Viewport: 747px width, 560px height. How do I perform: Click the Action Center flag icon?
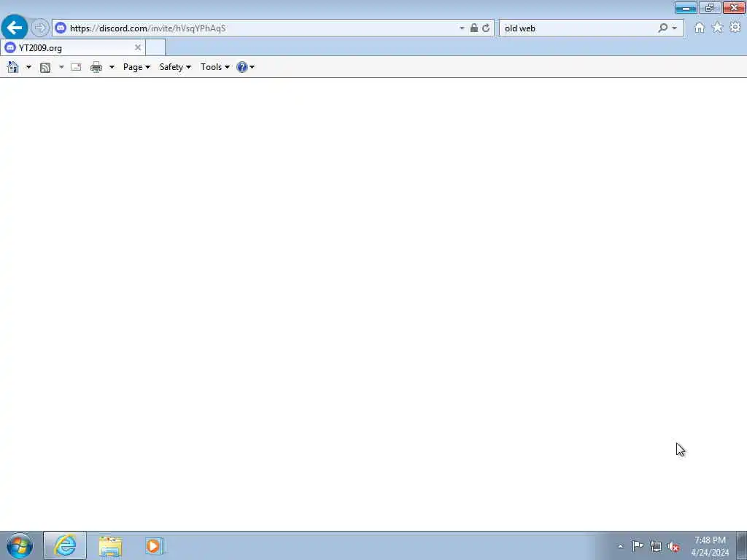tap(638, 546)
